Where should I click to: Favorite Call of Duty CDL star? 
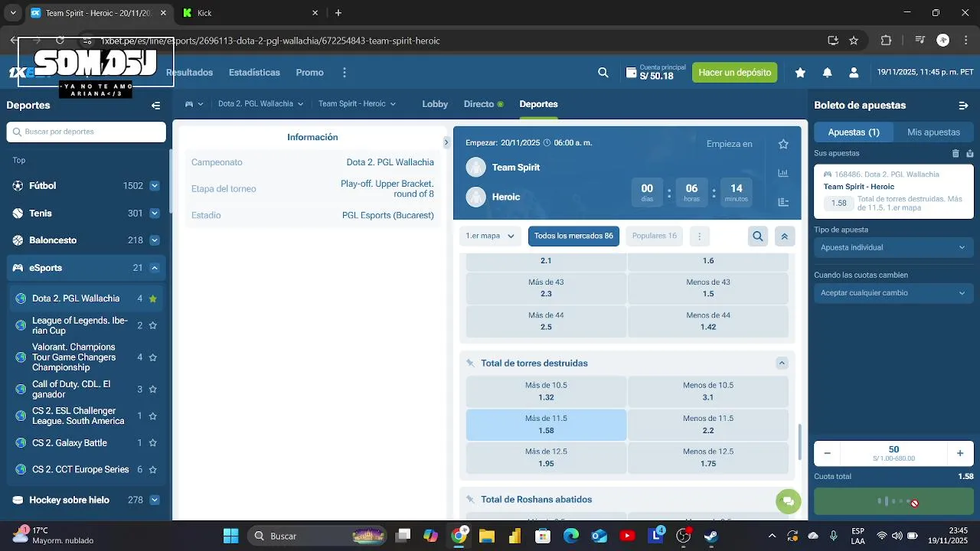coord(153,390)
